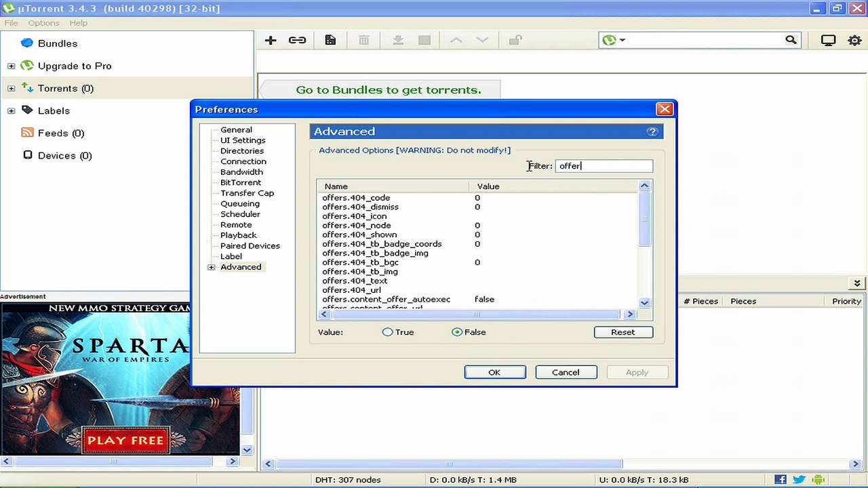Click the Start Torrent download icon
This screenshot has height=488, width=868.
click(x=398, y=41)
